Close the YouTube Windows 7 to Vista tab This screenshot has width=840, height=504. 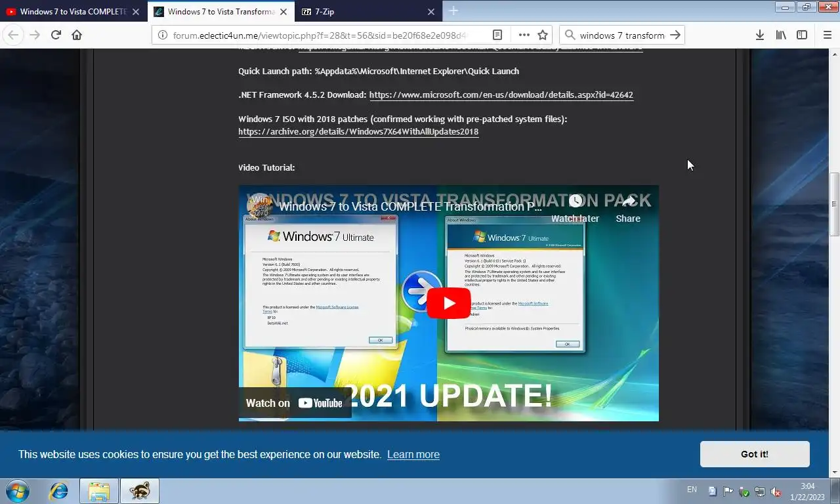pyautogui.click(x=136, y=12)
